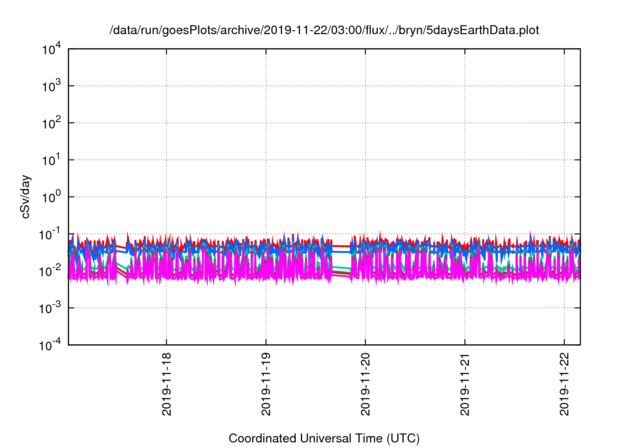Click the y-axis label cSv/day
Viewport: 640px width, 448px height.
point(26,197)
